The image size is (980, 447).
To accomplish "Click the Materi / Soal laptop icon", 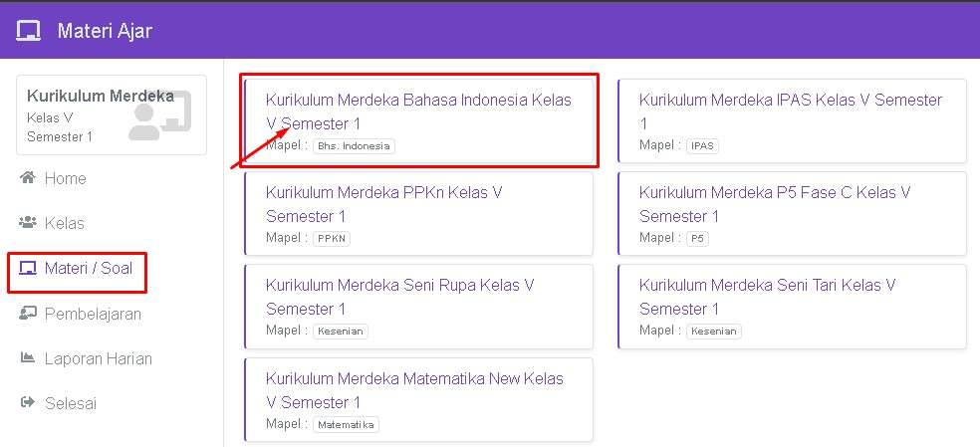I will tap(28, 269).
